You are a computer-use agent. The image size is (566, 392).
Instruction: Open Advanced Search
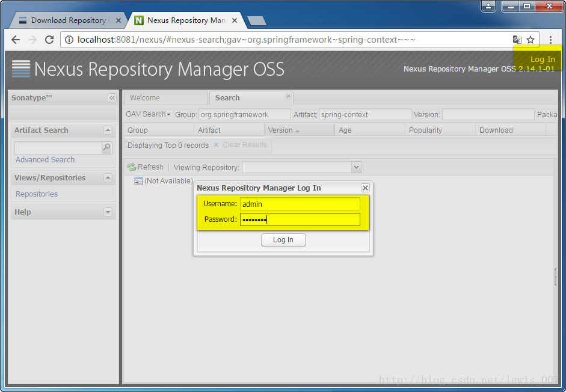[x=45, y=159]
